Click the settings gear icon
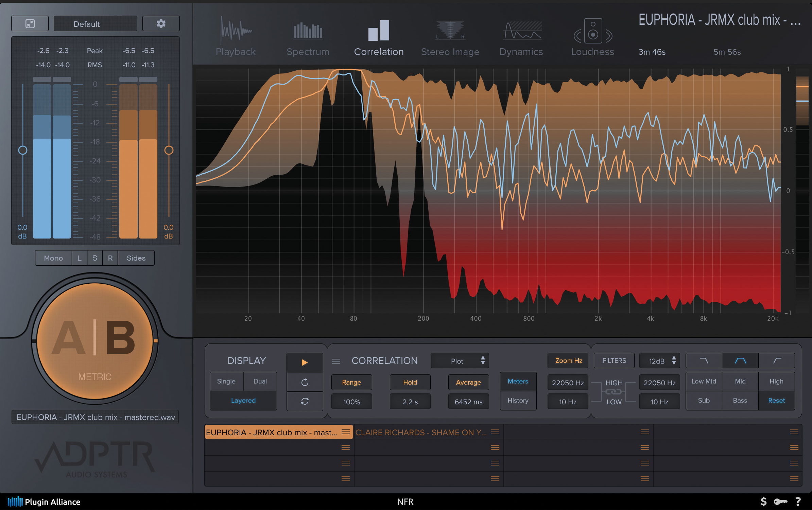This screenshot has height=510, width=812. [x=161, y=24]
